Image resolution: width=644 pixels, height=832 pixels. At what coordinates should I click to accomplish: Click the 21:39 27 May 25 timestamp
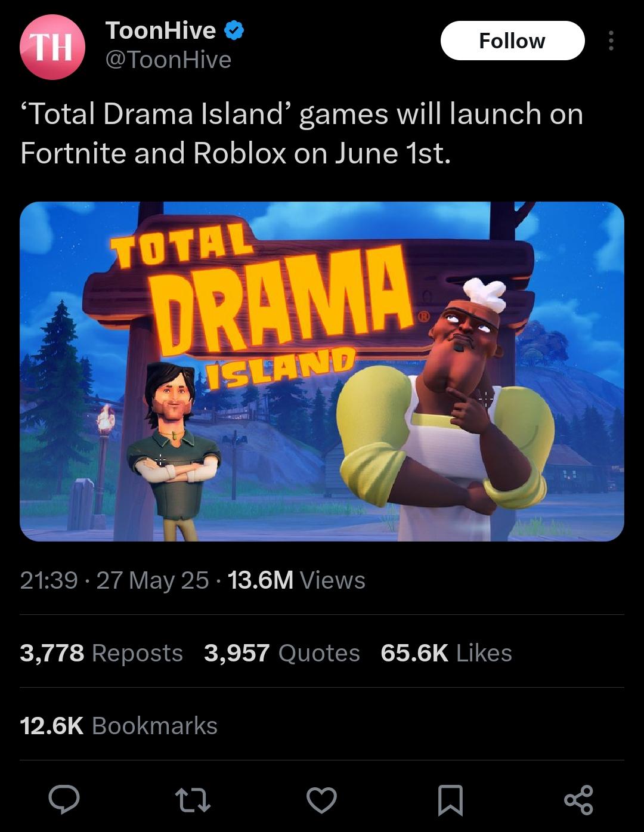[x=114, y=580]
